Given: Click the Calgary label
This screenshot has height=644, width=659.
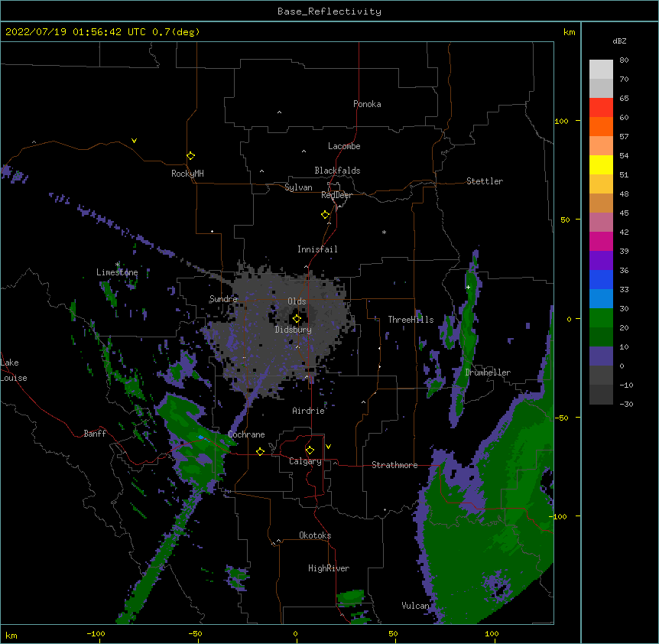Looking at the screenshot, I should (x=305, y=461).
